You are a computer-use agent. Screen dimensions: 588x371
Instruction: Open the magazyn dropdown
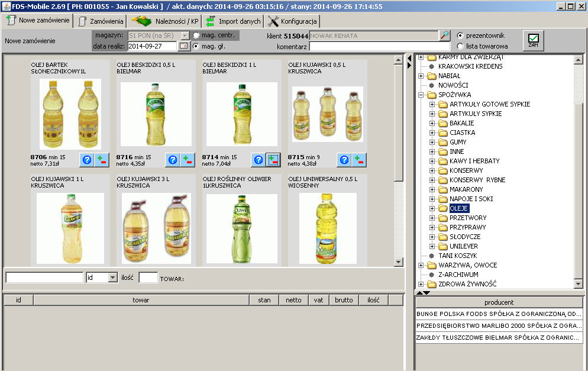click(x=185, y=36)
